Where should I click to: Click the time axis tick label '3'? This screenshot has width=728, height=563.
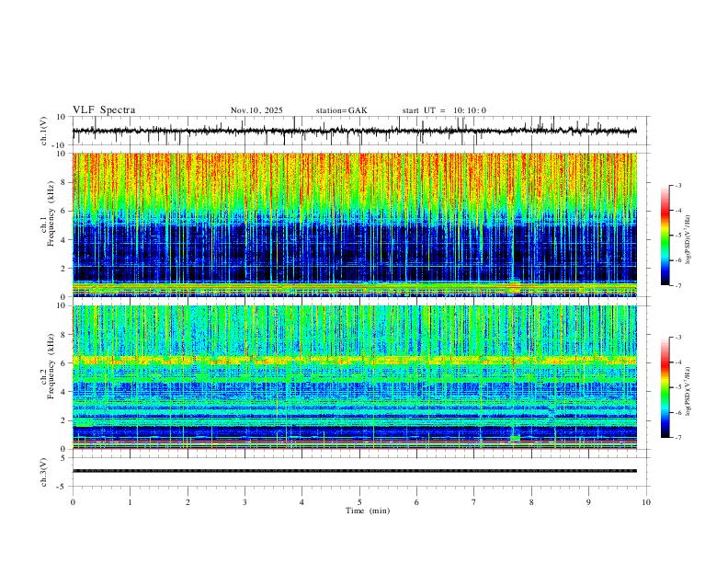(245, 502)
